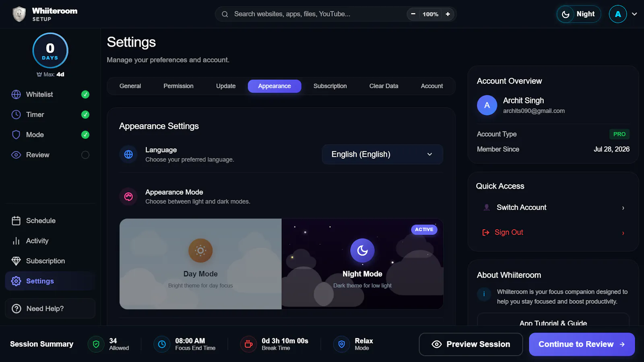Image resolution: width=644 pixels, height=362 pixels.
Task: Switch to the General tab
Action: [130, 86]
